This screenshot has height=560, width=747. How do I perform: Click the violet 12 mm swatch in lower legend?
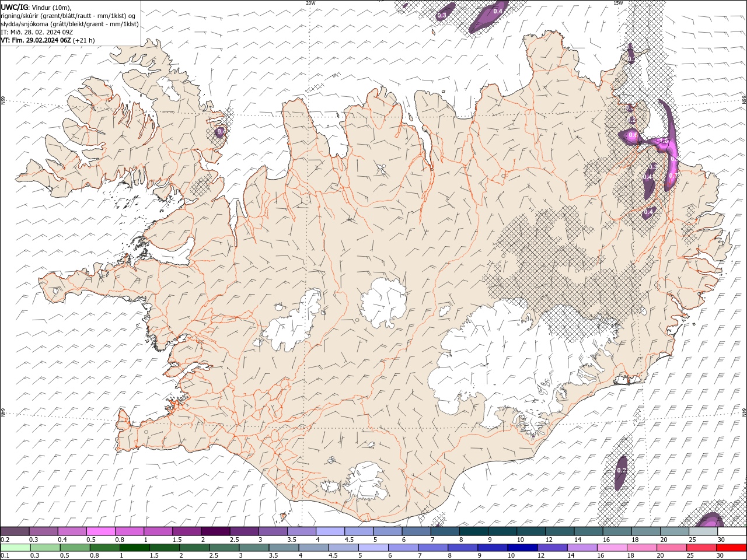coord(551,548)
